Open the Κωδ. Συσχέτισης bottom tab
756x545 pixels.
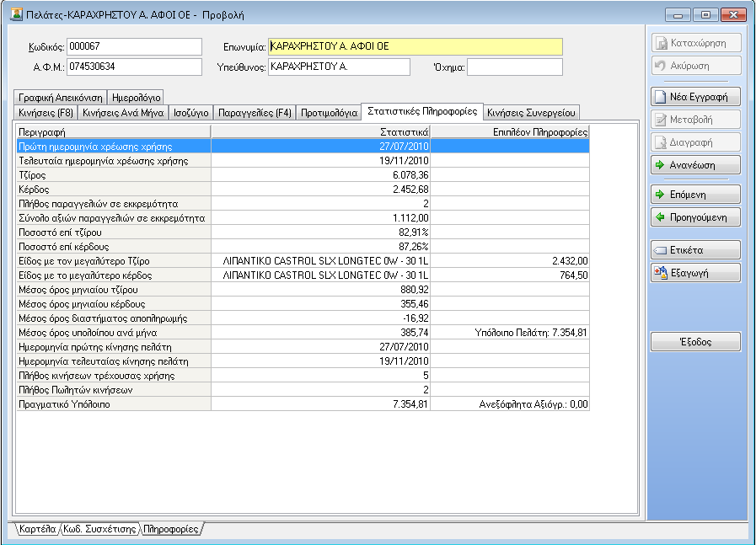point(99,529)
